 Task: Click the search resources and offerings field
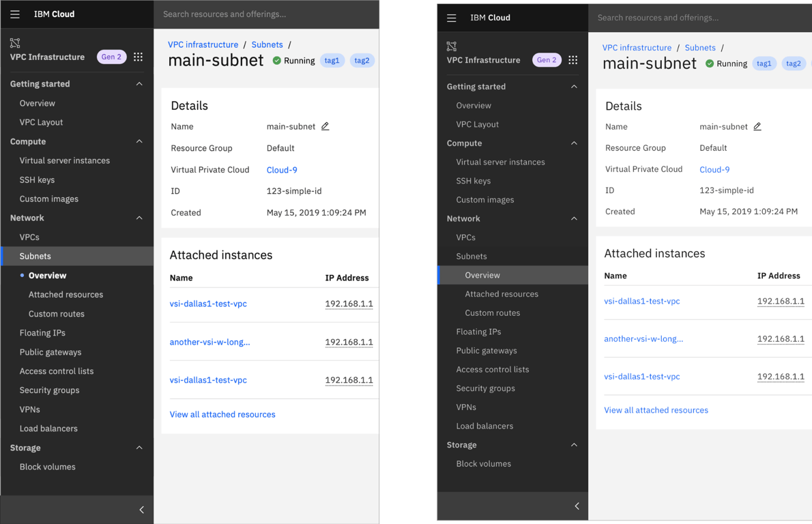(266, 14)
